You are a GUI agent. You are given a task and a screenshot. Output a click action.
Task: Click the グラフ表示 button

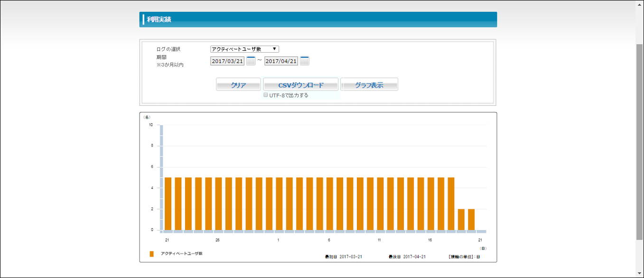pos(369,85)
